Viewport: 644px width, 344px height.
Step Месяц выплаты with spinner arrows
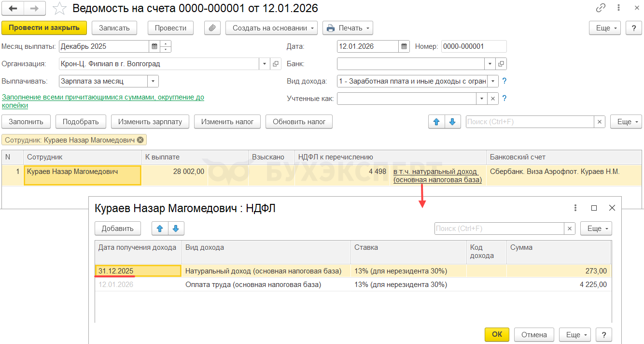166,46
